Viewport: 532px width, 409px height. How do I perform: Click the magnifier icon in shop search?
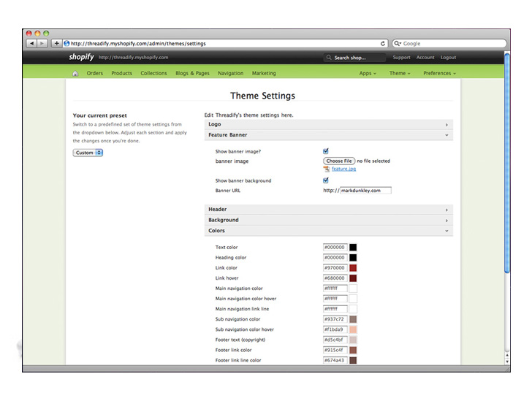pos(329,58)
